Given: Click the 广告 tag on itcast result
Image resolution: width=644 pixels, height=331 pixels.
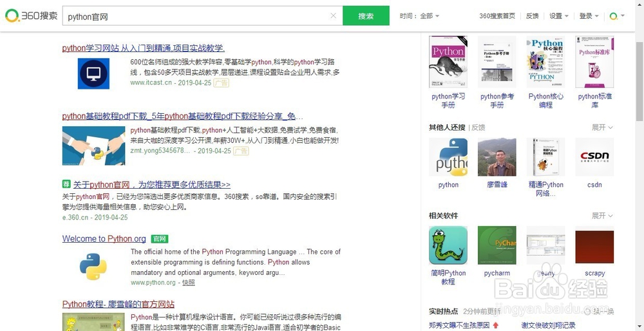Looking at the screenshot, I should coord(221,82).
